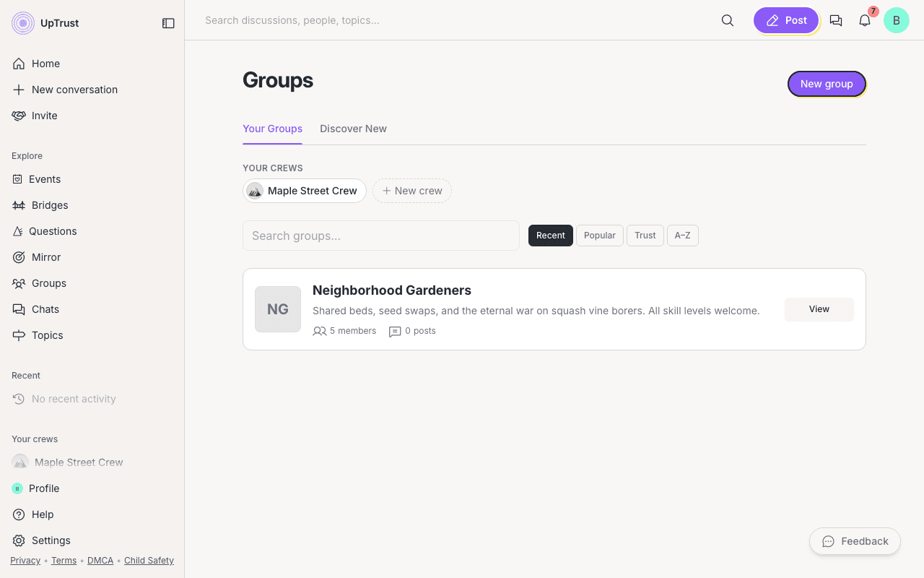Collapse the sidebar with the panel icon
Screen dimensions: 924x578
[x=168, y=23]
